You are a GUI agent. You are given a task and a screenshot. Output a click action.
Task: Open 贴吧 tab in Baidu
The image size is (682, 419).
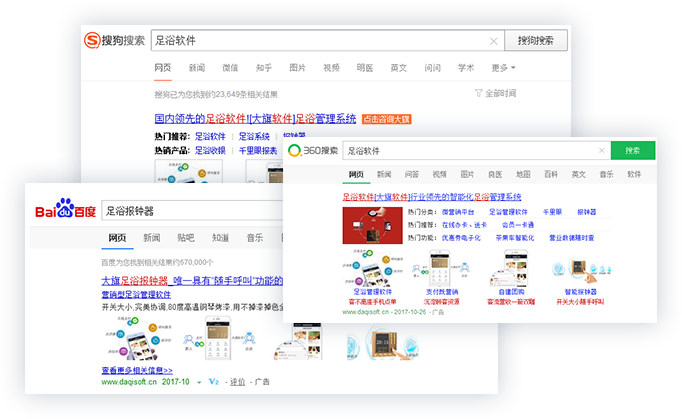click(186, 238)
